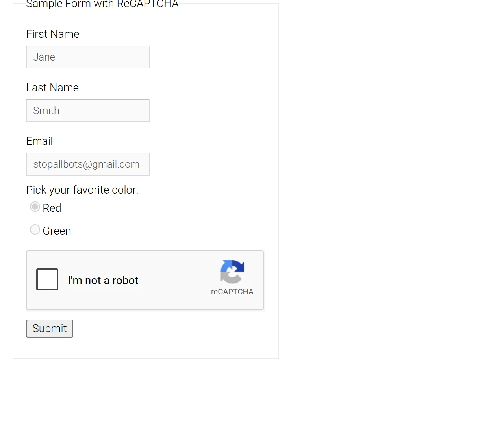
Task: Select the Green radio option
Action: pos(35,230)
